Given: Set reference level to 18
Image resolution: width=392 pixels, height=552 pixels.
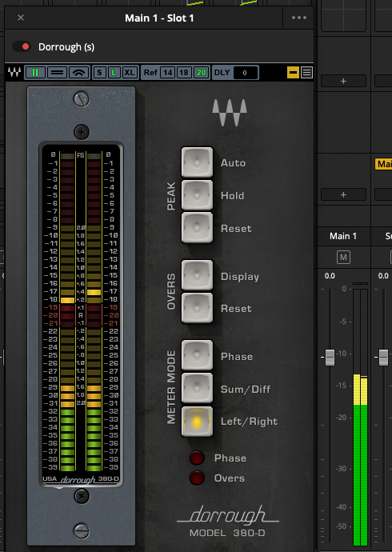Looking at the screenshot, I should click(183, 73).
